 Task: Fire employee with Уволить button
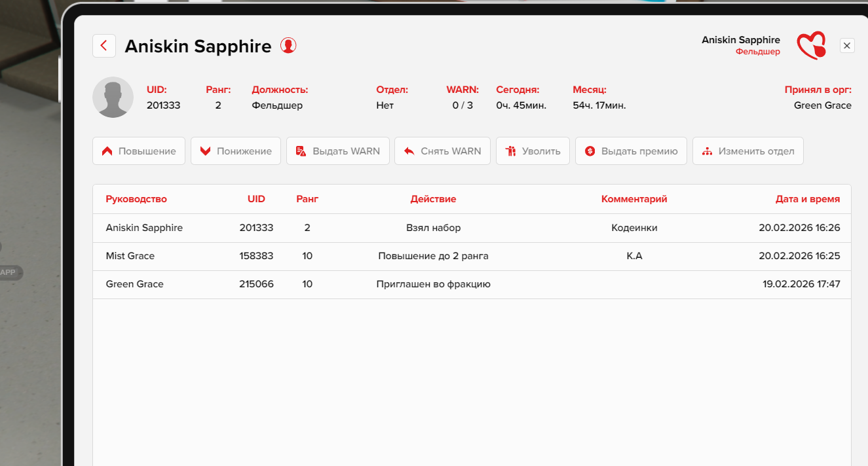click(533, 151)
